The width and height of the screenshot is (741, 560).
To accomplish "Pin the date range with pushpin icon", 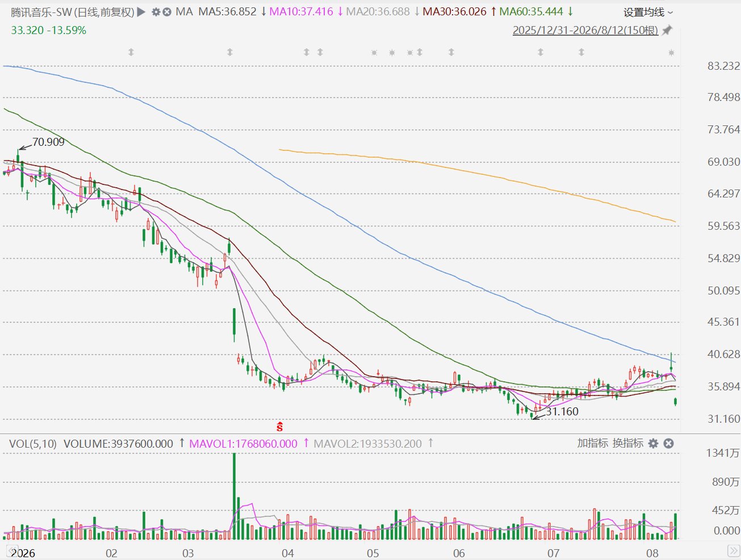I will (x=667, y=30).
